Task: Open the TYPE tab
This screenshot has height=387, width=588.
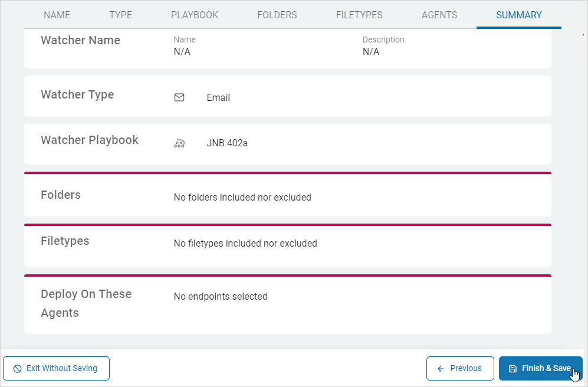Action: [x=120, y=15]
